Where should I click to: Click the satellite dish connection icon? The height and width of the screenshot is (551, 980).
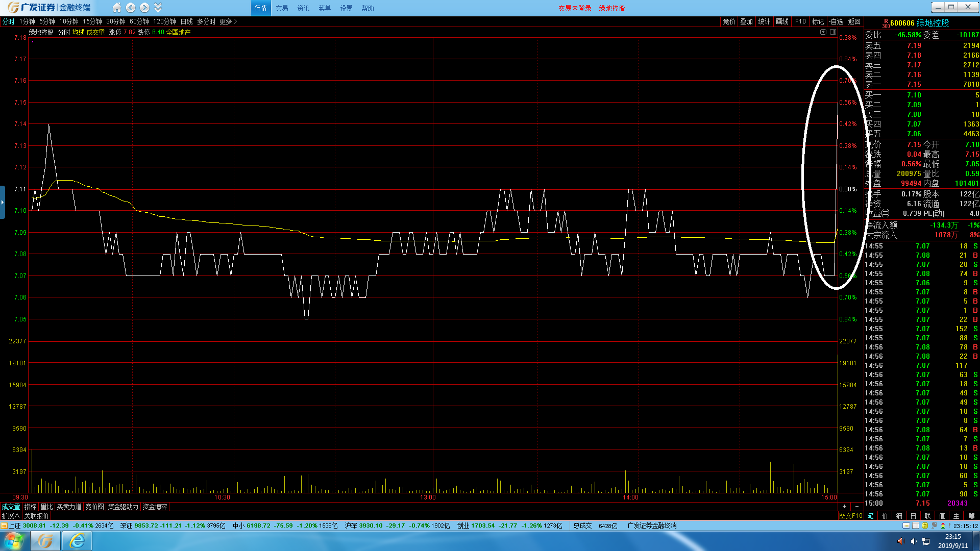point(934,525)
